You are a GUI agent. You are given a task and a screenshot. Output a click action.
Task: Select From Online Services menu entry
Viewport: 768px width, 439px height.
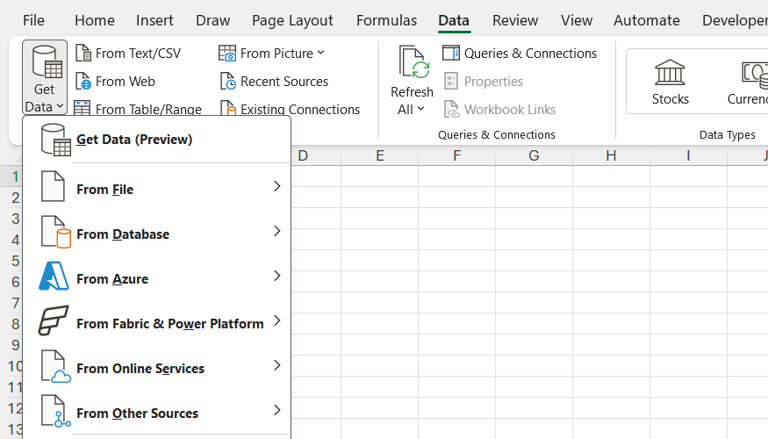[x=157, y=368]
